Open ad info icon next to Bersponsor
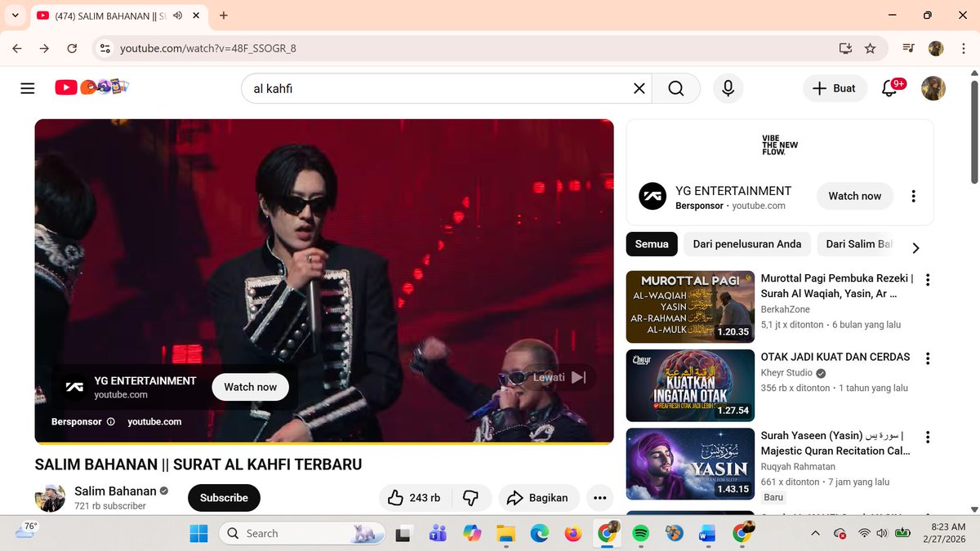Viewport: 980px width, 551px height. pyautogui.click(x=111, y=422)
